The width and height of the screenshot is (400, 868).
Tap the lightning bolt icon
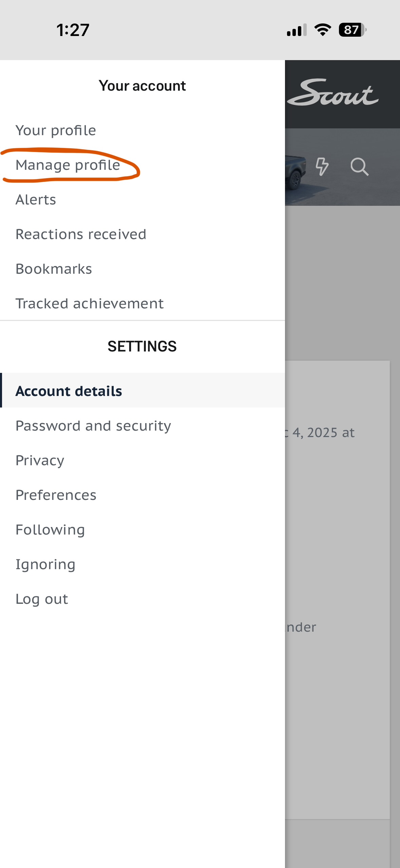(x=322, y=166)
